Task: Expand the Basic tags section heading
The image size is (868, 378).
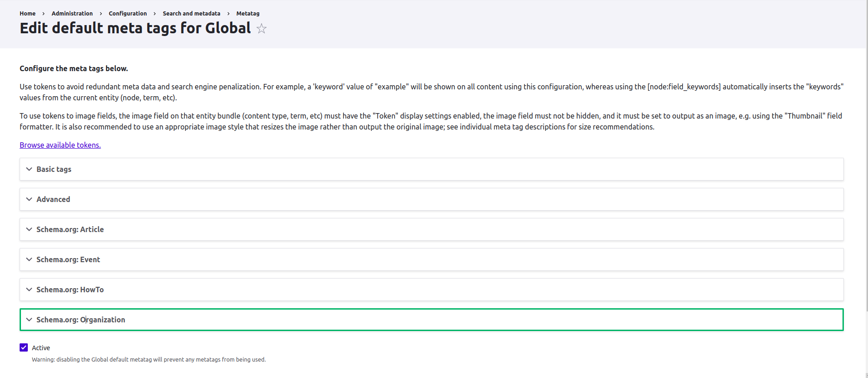Action: 54,169
